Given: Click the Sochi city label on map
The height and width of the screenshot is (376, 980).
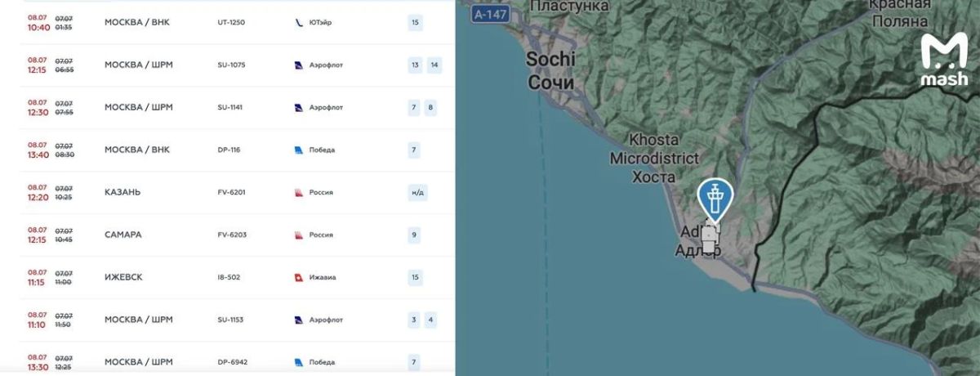Looking at the screenshot, I should coord(550,70).
